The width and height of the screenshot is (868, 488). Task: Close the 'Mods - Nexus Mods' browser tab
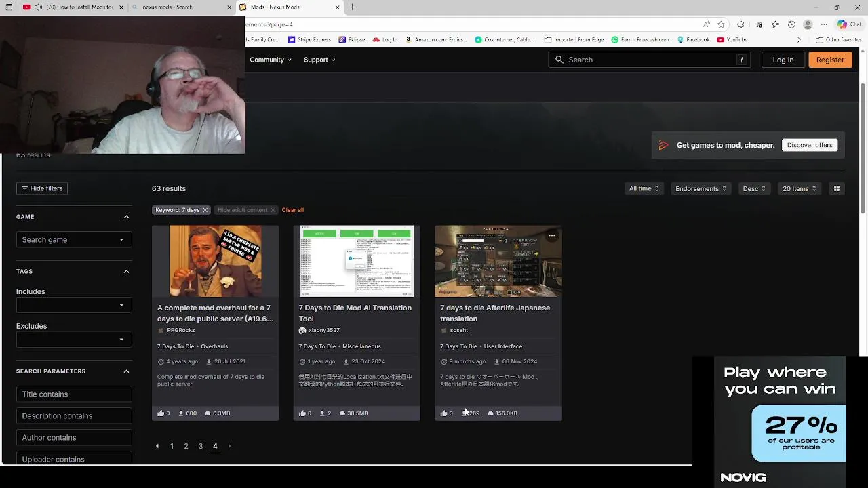[x=338, y=7]
